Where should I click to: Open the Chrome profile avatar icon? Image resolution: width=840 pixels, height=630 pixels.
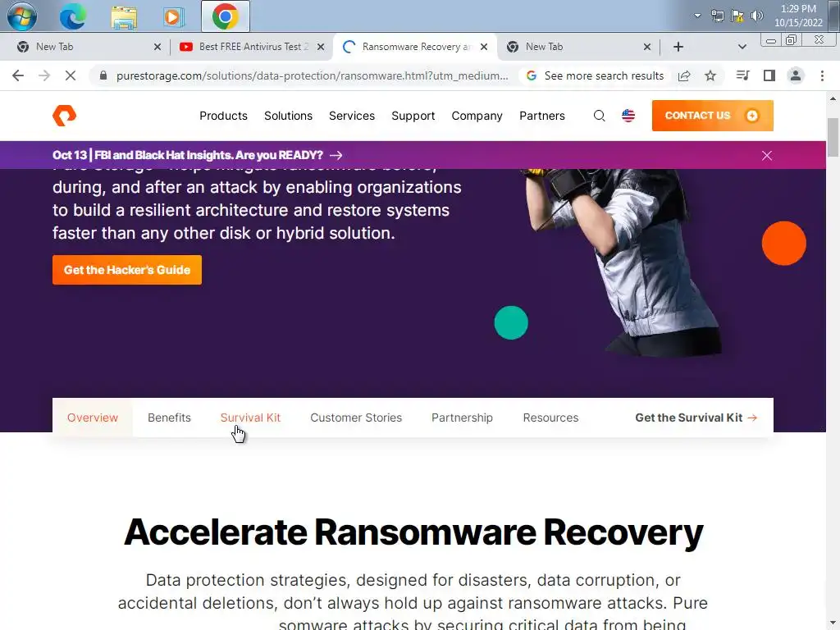[x=796, y=76]
